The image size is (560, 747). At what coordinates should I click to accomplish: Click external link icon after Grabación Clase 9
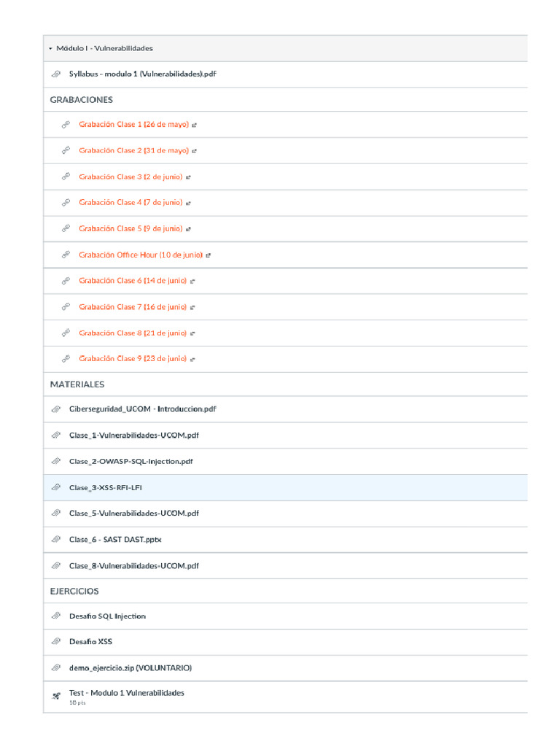(x=192, y=359)
